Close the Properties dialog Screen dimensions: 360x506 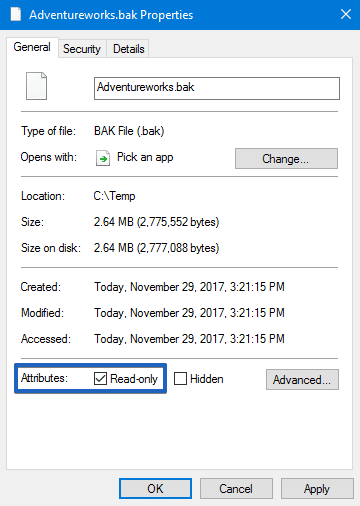pyautogui.click(x=346, y=14)
